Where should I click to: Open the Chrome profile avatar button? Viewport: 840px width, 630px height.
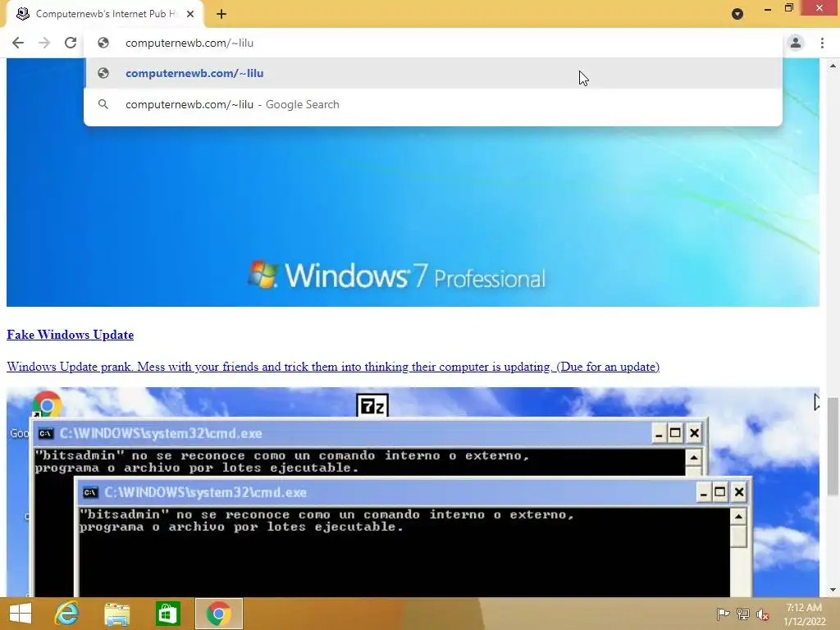click(x=796, y=43)
